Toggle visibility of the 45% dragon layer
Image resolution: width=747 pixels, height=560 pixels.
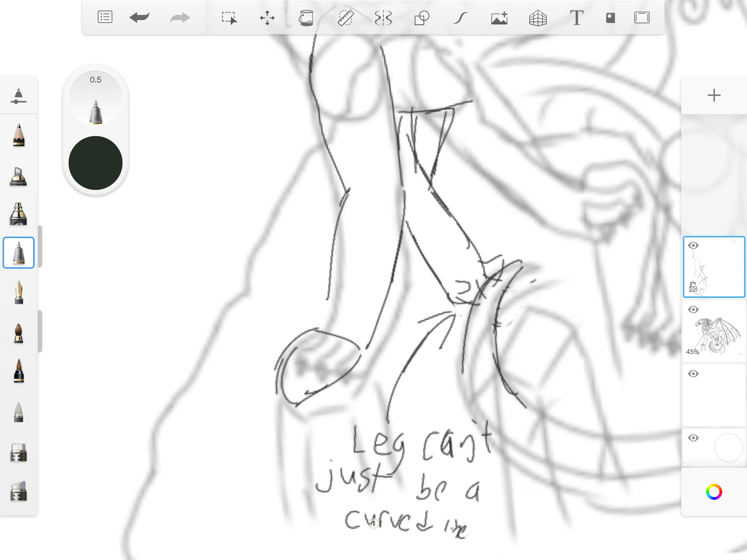click(693, 310)
